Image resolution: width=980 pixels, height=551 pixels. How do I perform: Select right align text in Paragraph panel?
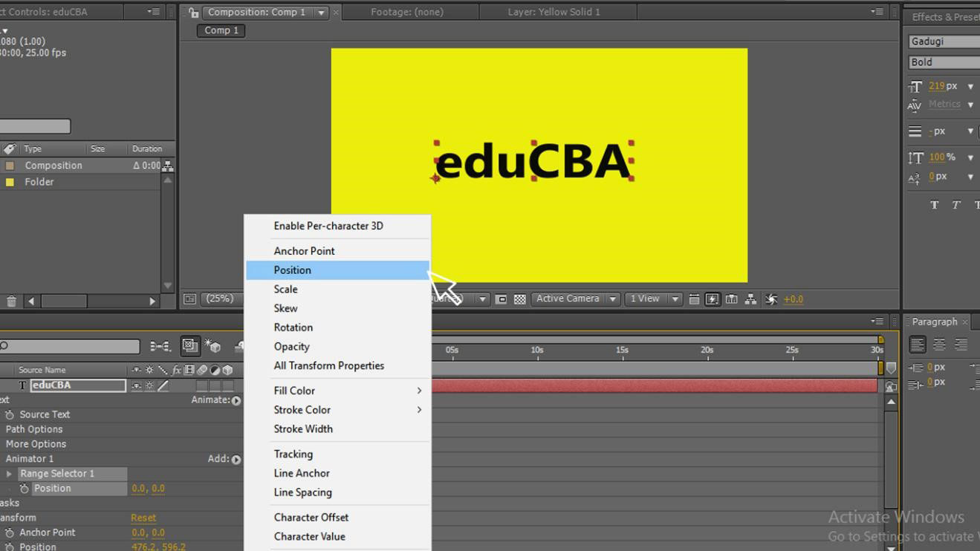click(x=961, y=345)
